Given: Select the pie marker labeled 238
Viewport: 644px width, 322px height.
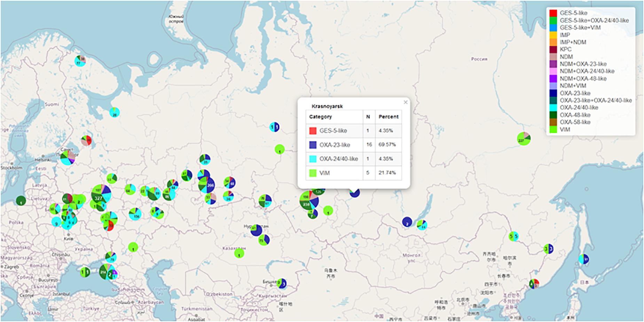Looking at the screenshot, I should click(309, 201).
